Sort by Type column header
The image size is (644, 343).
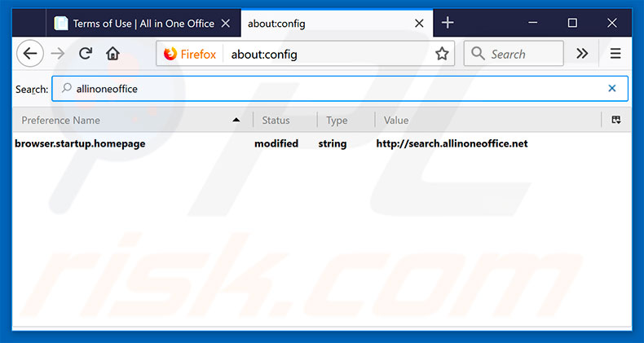tap(346, 121)
